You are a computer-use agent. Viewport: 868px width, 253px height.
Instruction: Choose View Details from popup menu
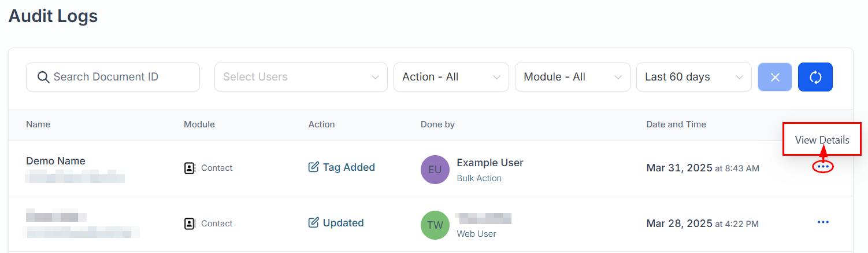pyautogui.click(x=822, y=140)
